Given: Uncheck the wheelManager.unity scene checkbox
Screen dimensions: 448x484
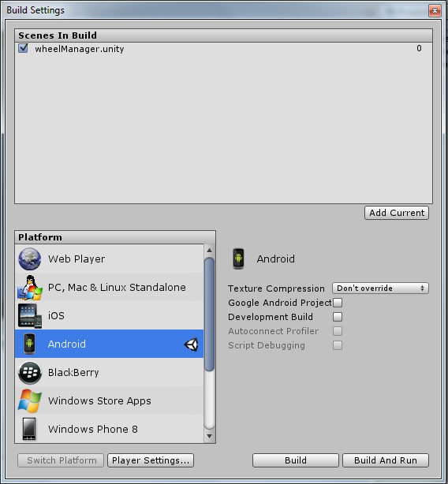Looking at the screenshot, I should pos(23,48).
